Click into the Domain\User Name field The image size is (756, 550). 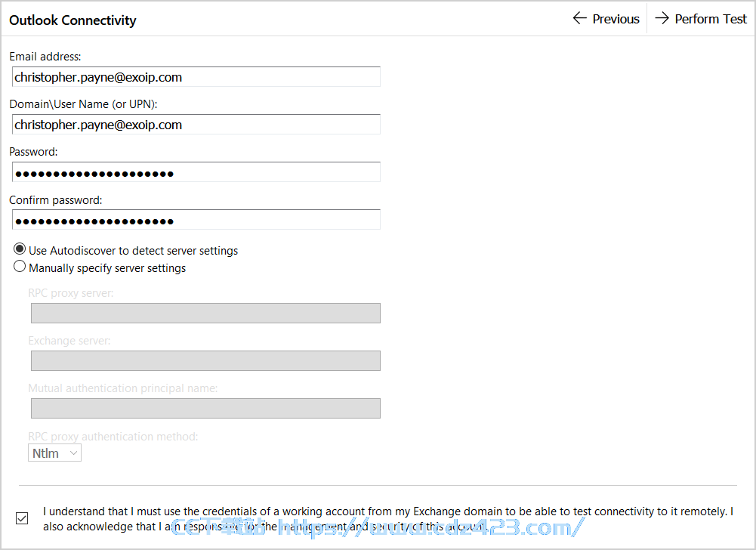tap(196, 125)
